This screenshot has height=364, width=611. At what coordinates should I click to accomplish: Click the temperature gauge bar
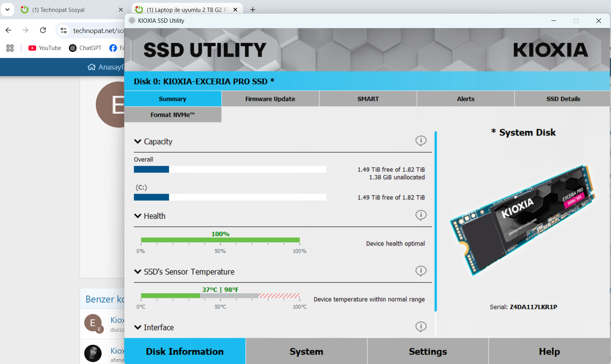point(220,296)
